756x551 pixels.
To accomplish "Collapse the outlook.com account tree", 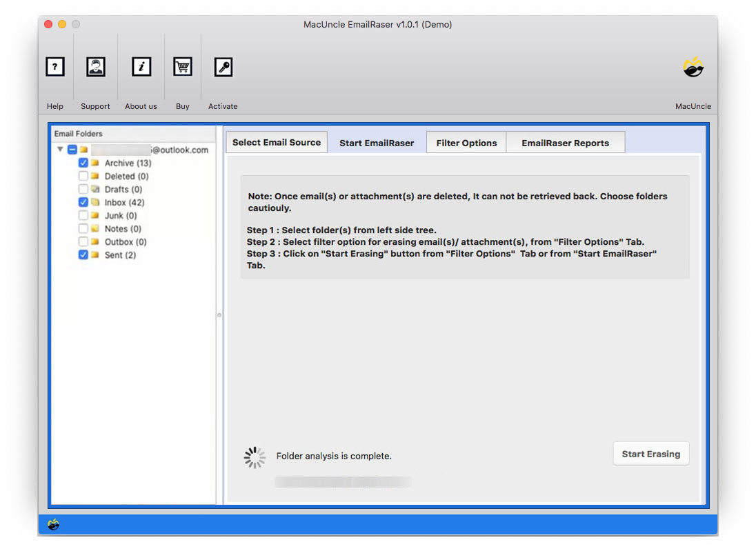I will pyautogui.click(x=60, y=150).
